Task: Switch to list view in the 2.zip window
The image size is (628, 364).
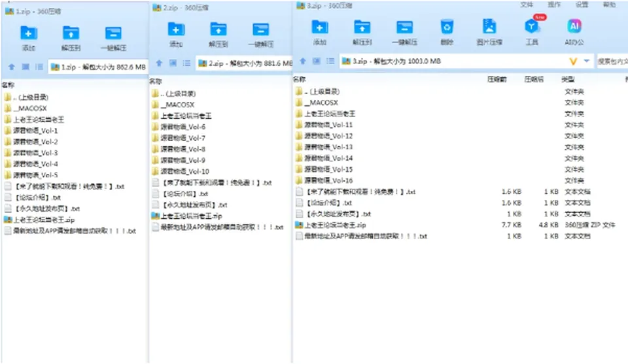Action: pyautogui.click(x=186, y=63)
